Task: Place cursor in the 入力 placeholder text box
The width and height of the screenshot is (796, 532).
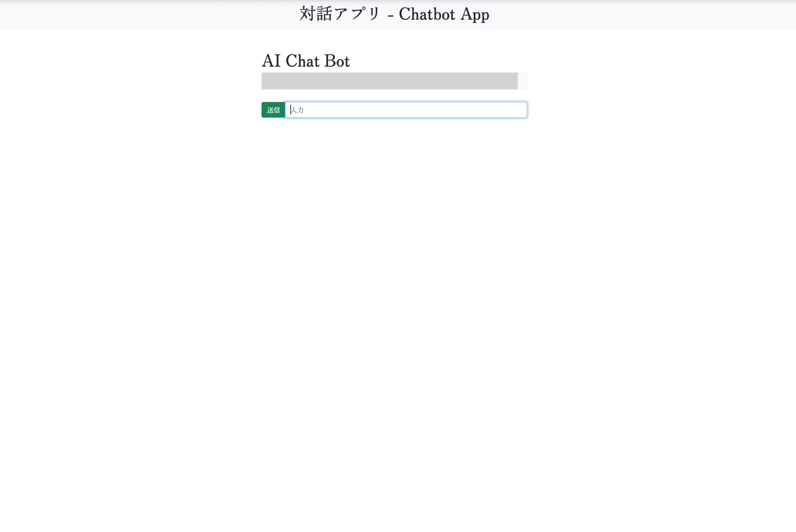Action: coord(406,110)
